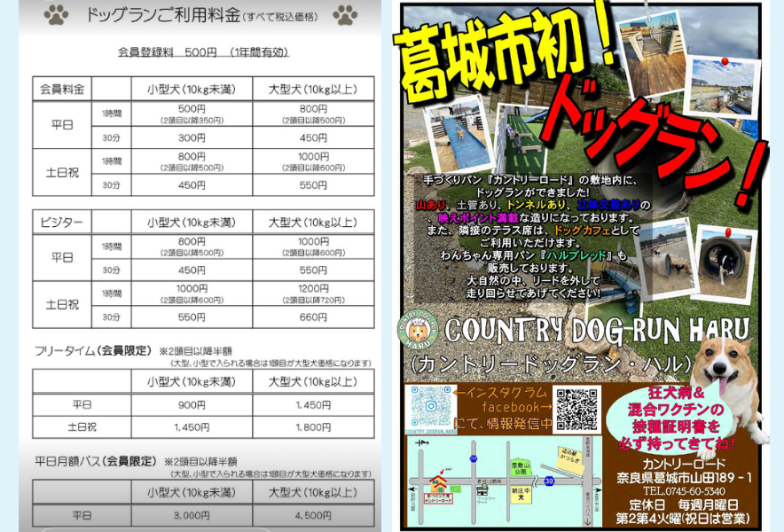Click the ←インスタグラム label
This screenshot has height=532, width=784.
click(500, 393)
